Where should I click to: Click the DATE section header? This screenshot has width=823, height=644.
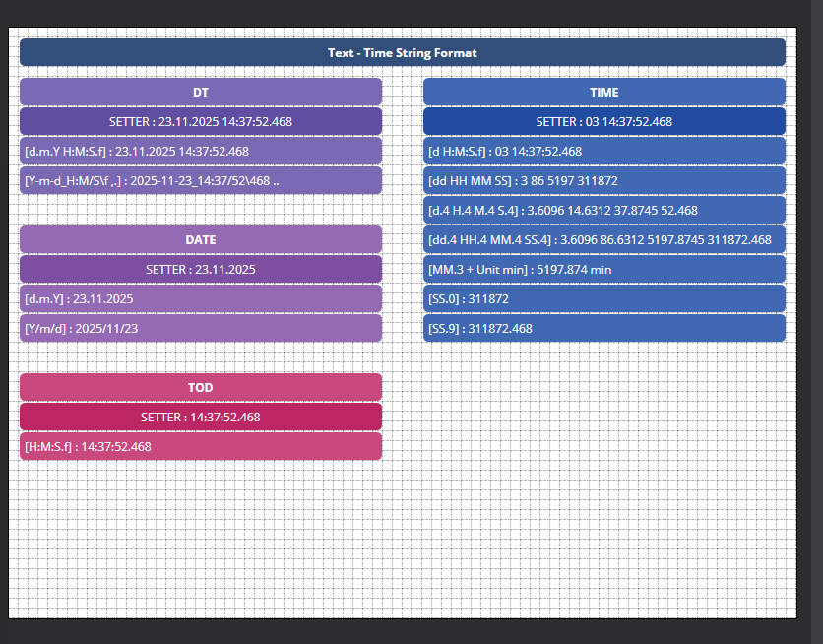pos(201,239)
